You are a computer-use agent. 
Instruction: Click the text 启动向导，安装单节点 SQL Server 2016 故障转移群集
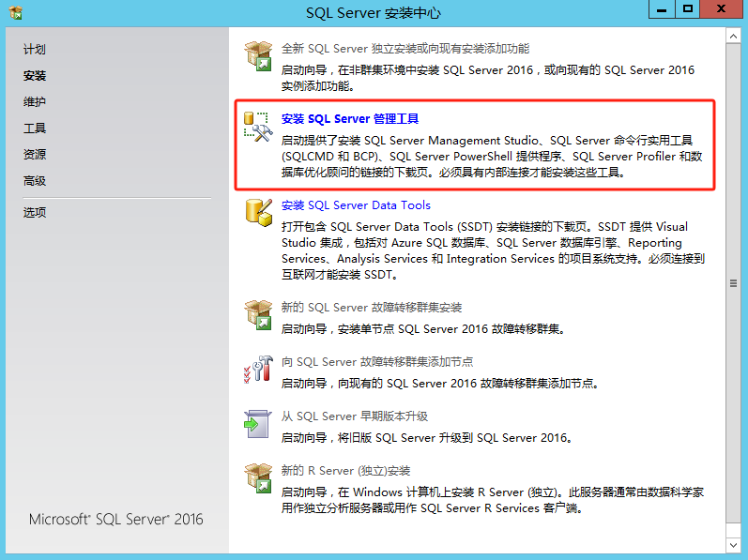pyautogui.click(x=423, y=329)
